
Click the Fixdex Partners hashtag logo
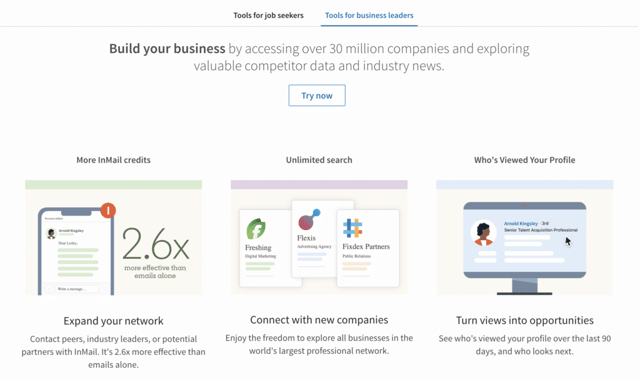[x=353, y=228]
